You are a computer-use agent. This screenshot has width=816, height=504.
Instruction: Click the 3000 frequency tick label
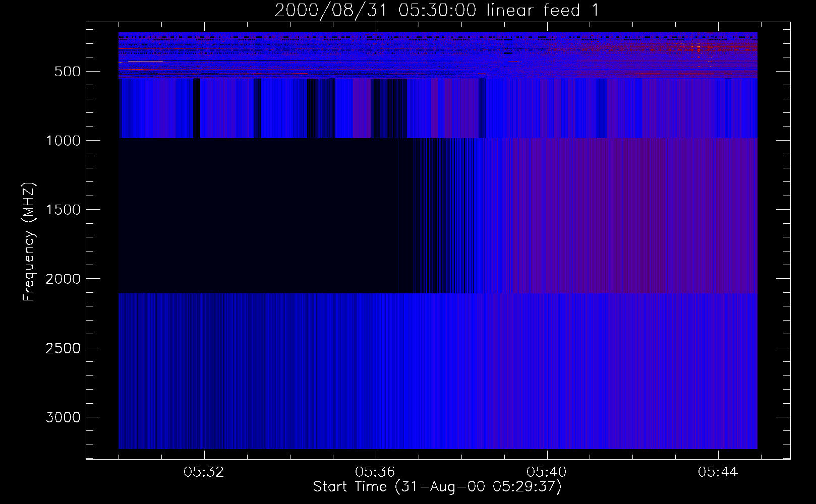[x=63, y=417]
